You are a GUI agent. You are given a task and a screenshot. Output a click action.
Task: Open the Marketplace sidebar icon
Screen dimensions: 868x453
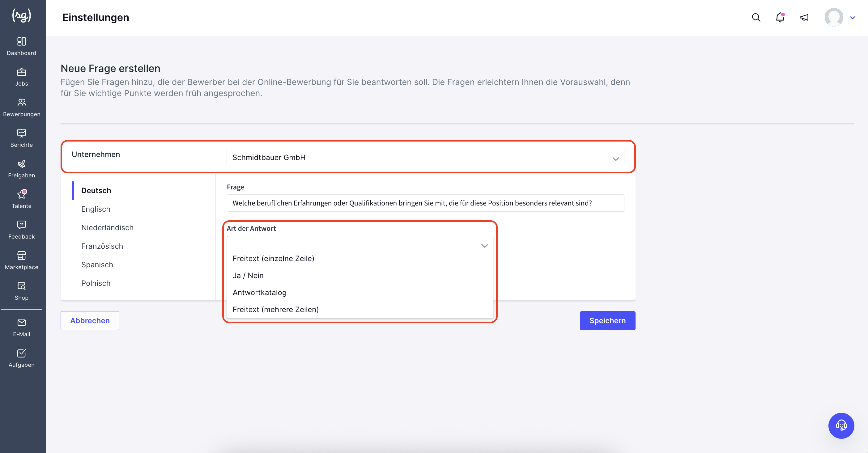tap(22, 256)
